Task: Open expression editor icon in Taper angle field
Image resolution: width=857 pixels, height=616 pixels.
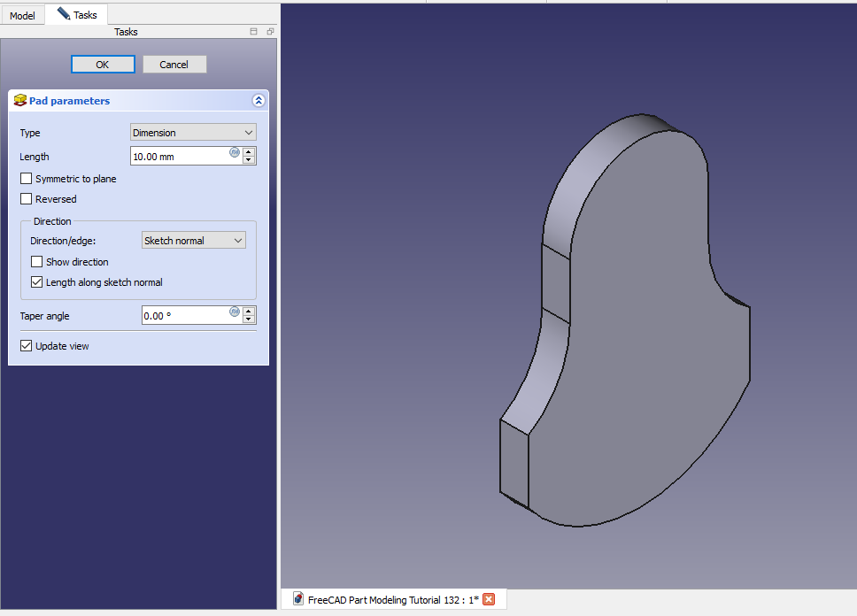Action: pyautogui.click(x=235, y=312)
